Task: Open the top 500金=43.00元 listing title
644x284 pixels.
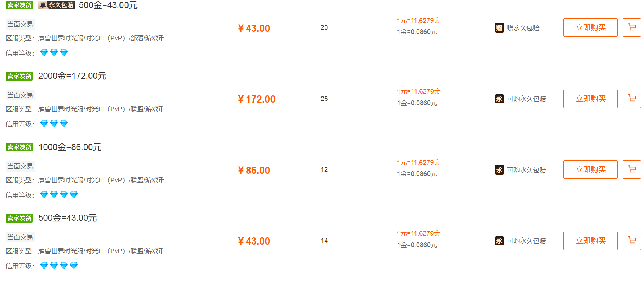Action: click(108, 5)
